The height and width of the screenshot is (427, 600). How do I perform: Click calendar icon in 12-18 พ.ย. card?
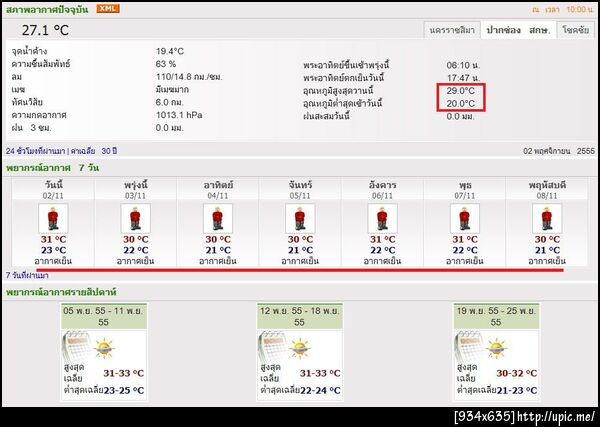pyautogui.click(x=274, y=345)
